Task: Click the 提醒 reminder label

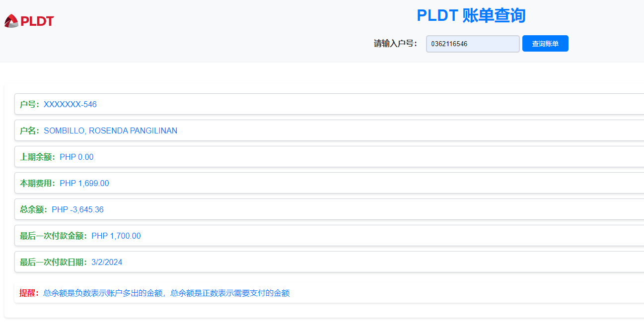Action: pos(29,293)
